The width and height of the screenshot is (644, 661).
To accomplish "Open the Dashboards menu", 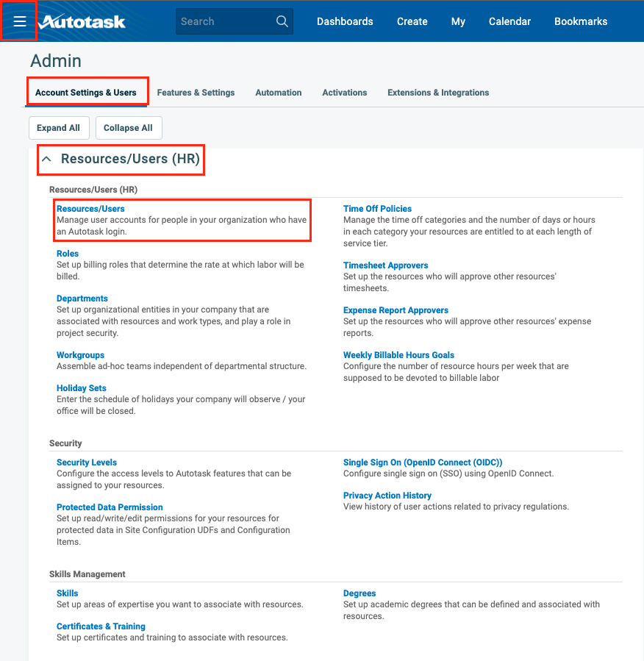I will tap(345, 21).
